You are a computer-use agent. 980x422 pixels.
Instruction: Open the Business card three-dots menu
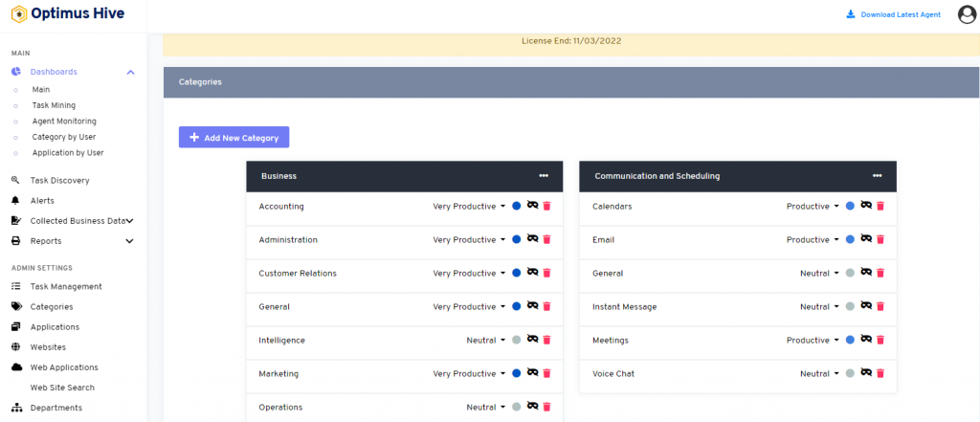tap(544, 176)
